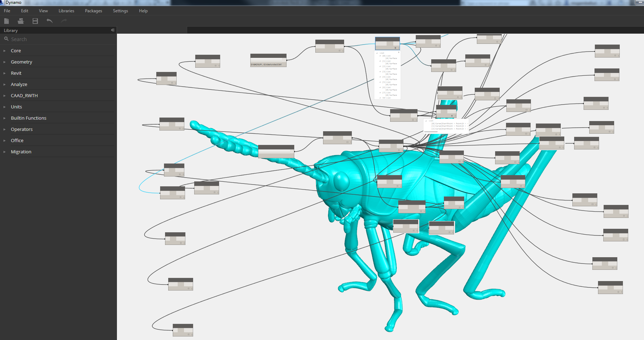Expand the Operators category arrow
Image resolution: width=644 pixels, height=340 pixels.
point(5,129)
